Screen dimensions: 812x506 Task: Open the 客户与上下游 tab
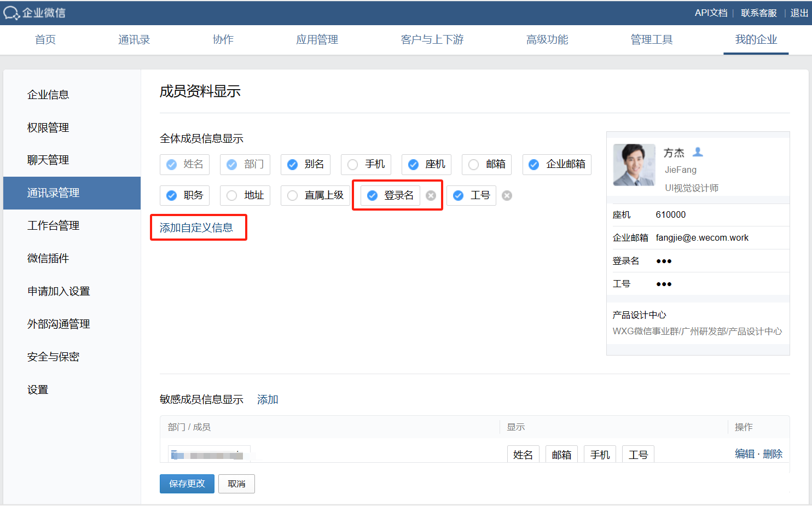432,39
